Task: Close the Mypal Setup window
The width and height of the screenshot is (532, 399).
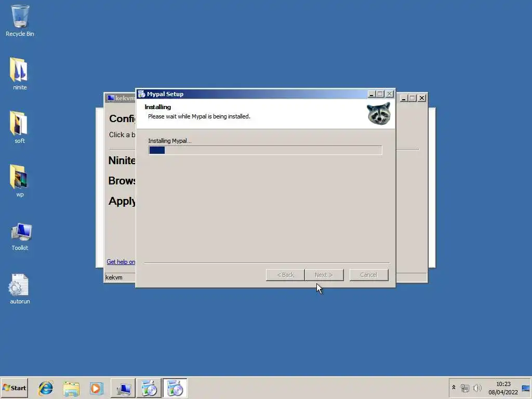Action: click(390, 94)
